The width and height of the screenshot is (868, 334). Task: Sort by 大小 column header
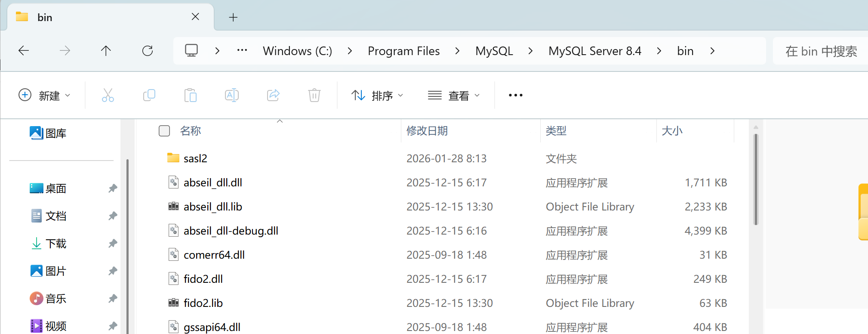point(672,131)
